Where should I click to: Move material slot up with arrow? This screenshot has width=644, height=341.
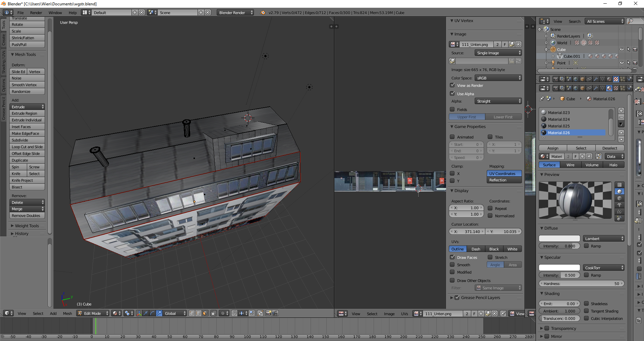(x=621, y=133)
